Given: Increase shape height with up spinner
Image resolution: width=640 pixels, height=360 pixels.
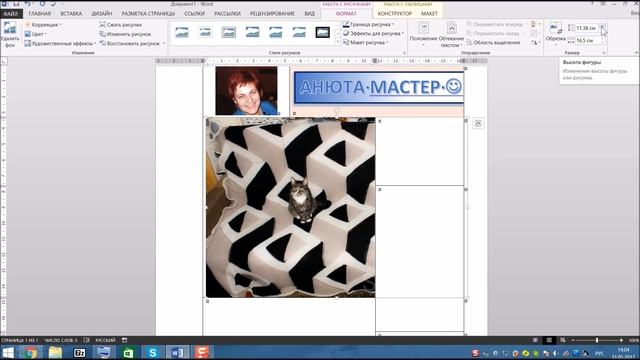Looking at the screenshot, I should click(x=603, y=26).
